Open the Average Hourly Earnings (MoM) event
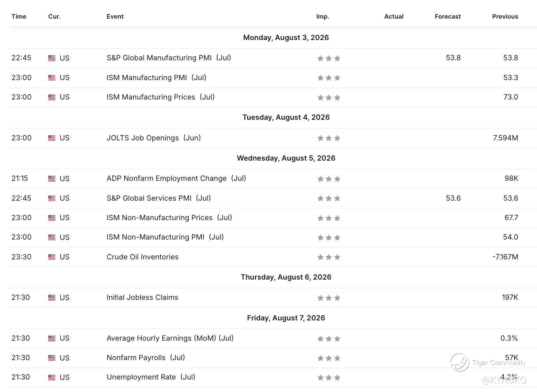This screenshot has height=392, width=537. point(170,338)
